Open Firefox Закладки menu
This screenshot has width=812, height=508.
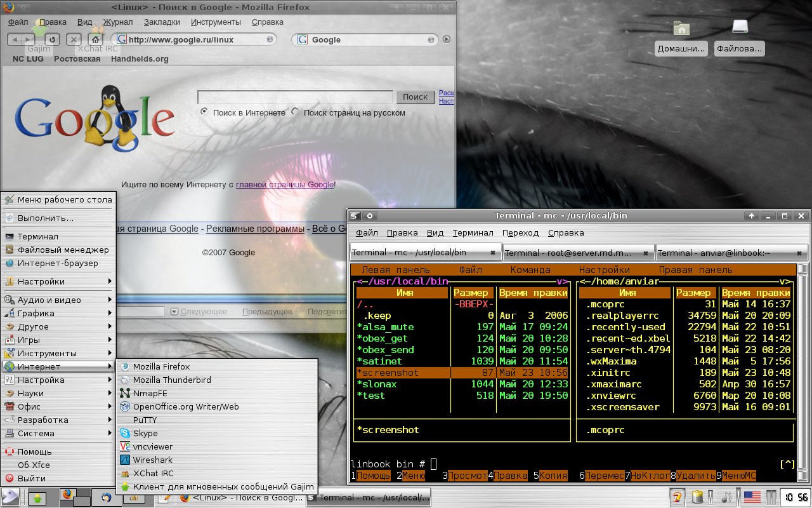162,22
